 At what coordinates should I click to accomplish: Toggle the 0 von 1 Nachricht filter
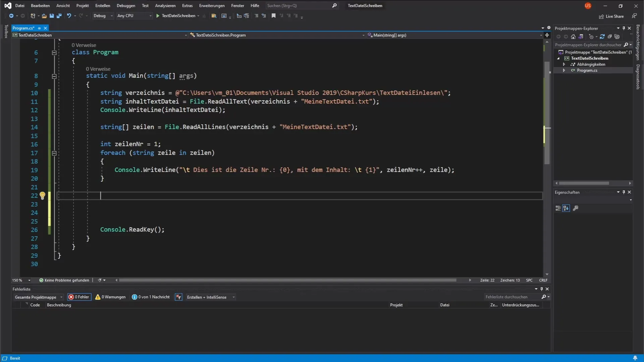151,297
